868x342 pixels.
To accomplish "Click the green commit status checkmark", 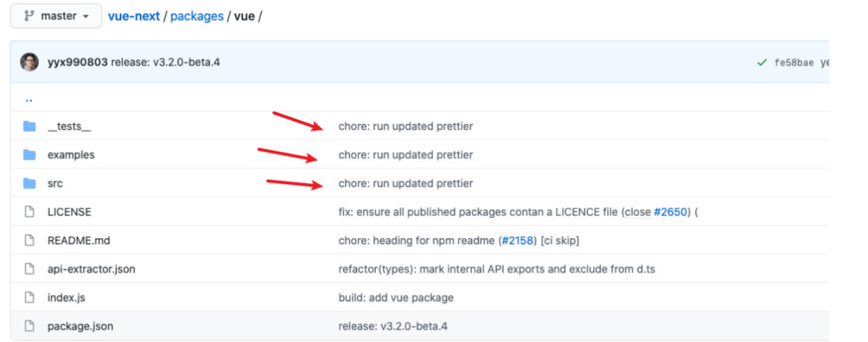I will (762, 62).
